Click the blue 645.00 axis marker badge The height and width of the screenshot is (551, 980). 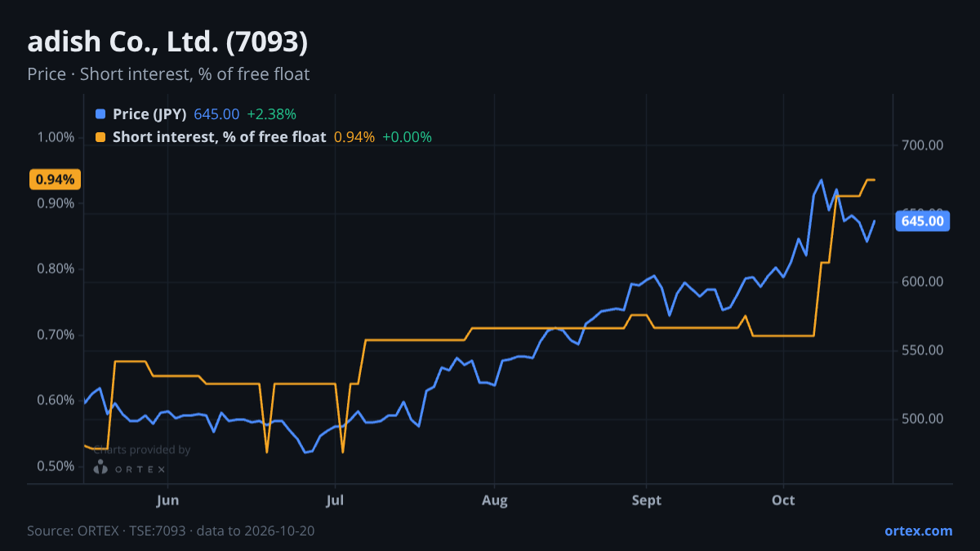[x=923, y=220]
